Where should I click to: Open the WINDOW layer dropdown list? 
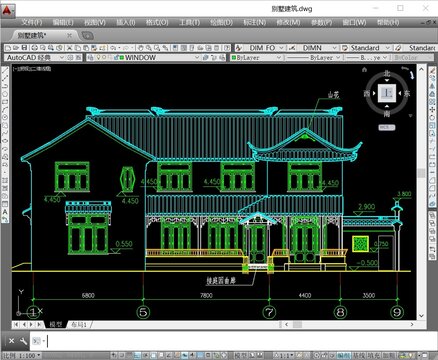coord(197,57)
